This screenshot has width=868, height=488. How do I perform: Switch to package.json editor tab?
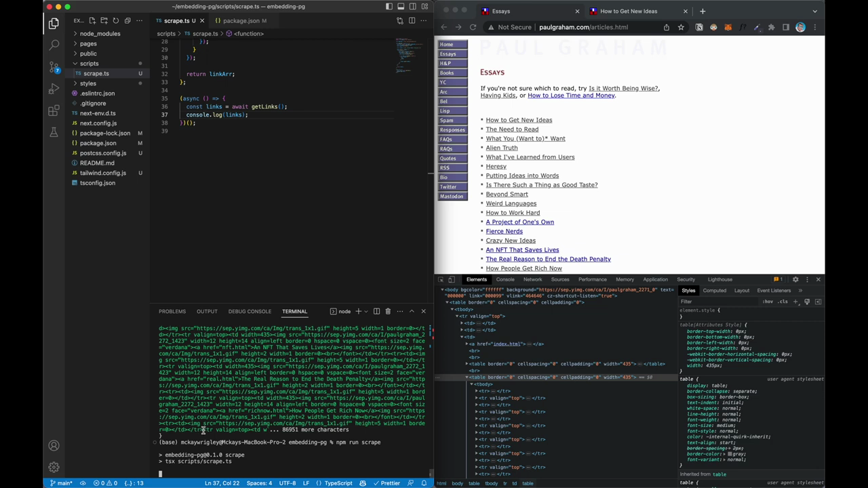[241, 20]
